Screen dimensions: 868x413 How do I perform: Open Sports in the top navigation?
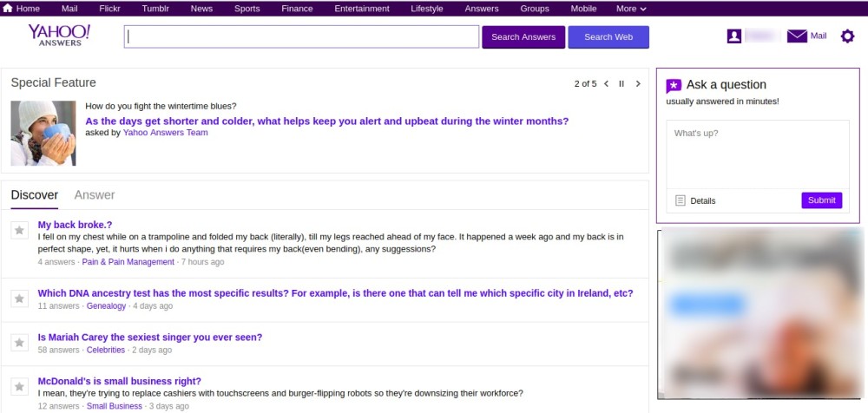click(x=247, y=9)
